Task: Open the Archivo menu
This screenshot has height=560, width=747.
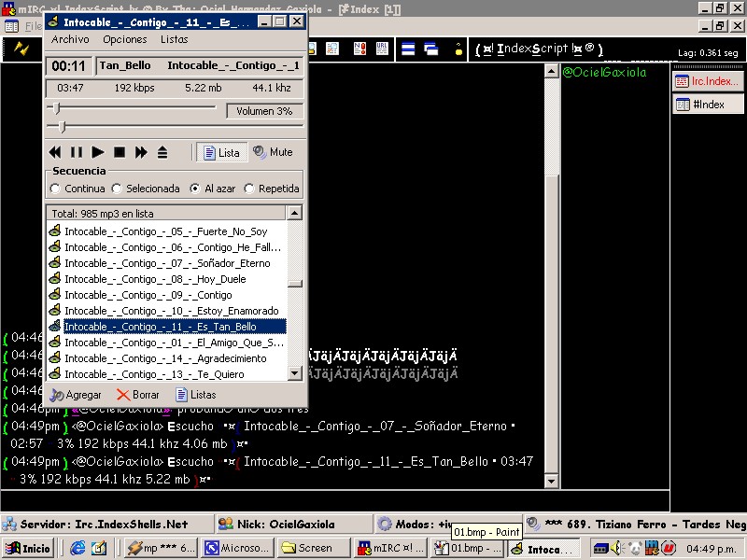Action: [70, 40]
